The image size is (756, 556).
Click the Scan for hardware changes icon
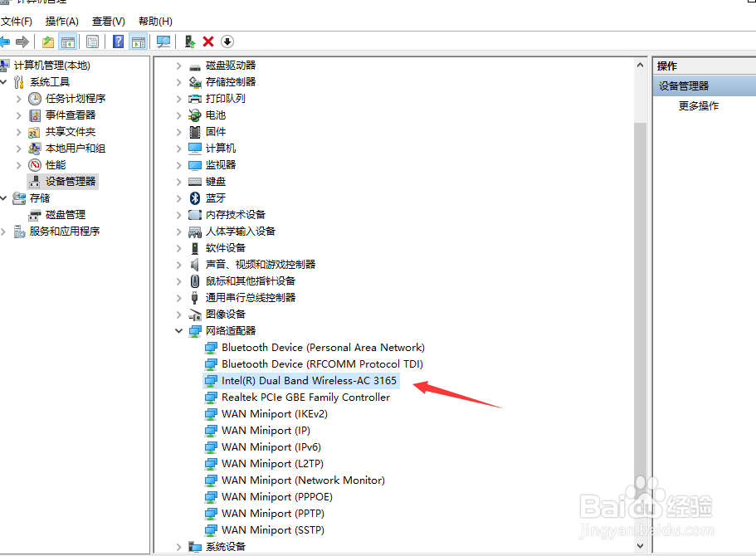tap(163, 42)
